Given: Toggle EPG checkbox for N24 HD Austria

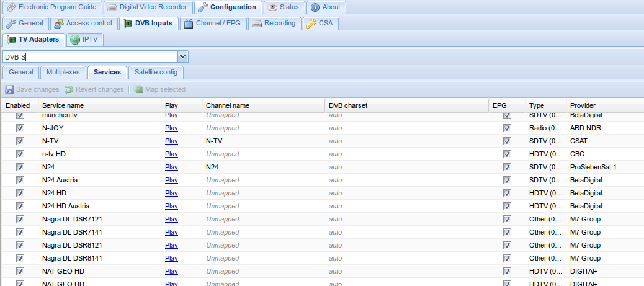Looking at the screenshot, I should coord(508,207).
